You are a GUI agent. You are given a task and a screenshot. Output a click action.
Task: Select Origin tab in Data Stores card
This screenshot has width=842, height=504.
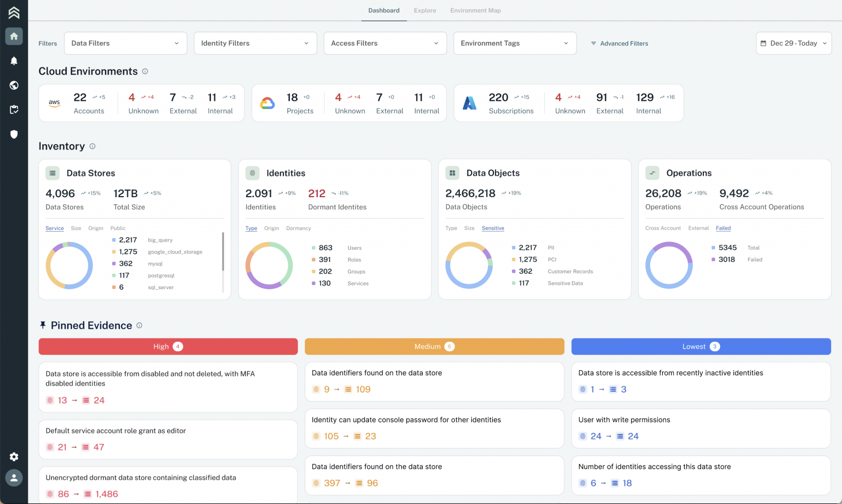(x=96, y=228)
